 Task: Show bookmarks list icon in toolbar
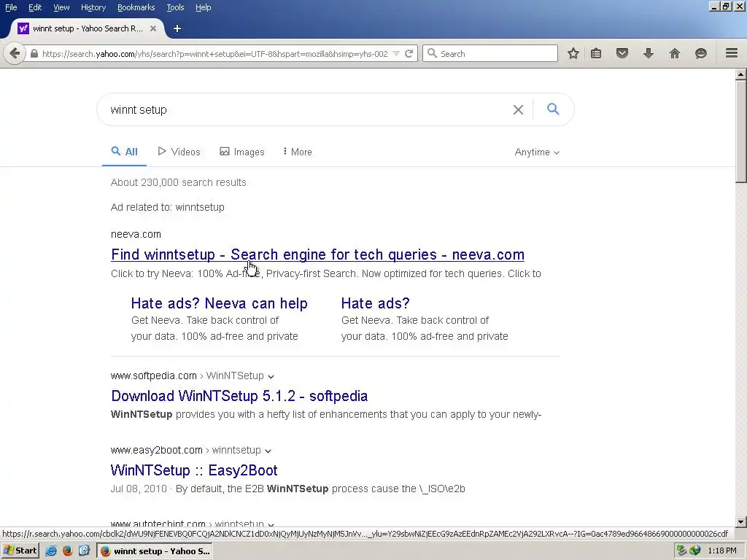(x=596, y=53)
